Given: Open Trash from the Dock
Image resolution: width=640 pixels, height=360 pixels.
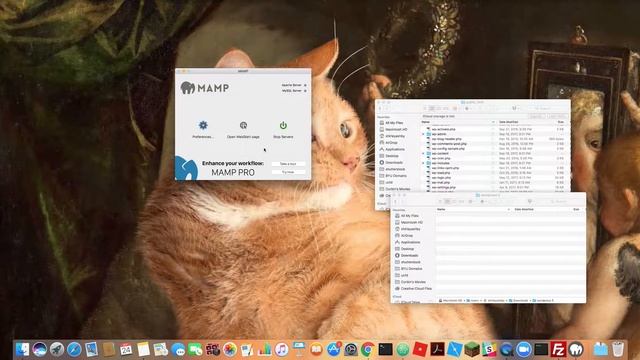Looking at the screenshot, I should pos(618,349).
